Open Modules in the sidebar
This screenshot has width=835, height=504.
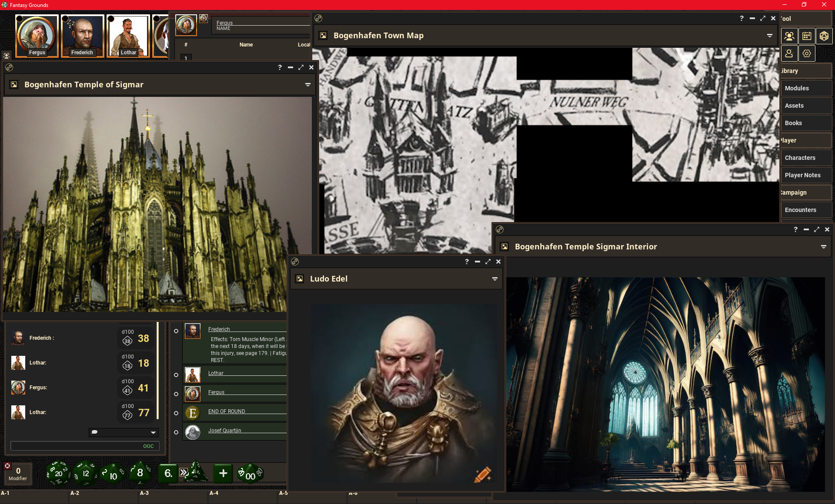click(x=807, y=88)
